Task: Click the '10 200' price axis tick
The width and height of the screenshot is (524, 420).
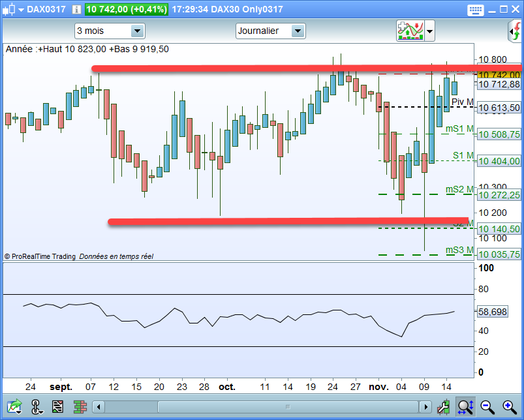Action: (x=493, y=213)
